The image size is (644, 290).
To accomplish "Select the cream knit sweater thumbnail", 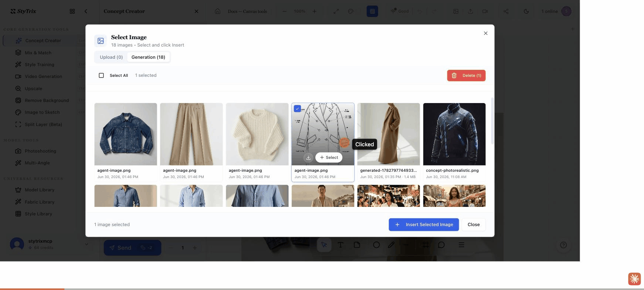I will (x=257, y=134).
